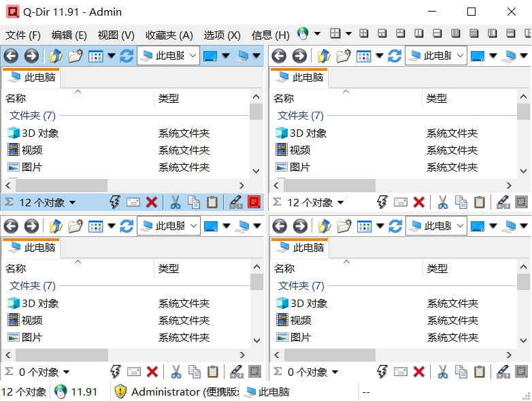Click the lightning bolt icon in bottom-right pane
Image resolution: width=532 pixels, height=401 pixels.
coord(382,372)
